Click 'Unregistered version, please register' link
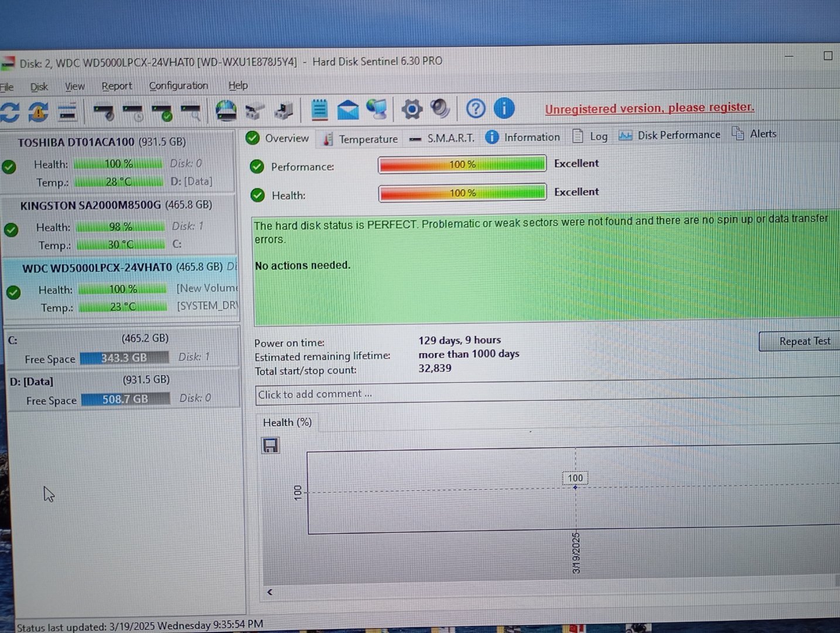840x633 pixels. [650, 108]
